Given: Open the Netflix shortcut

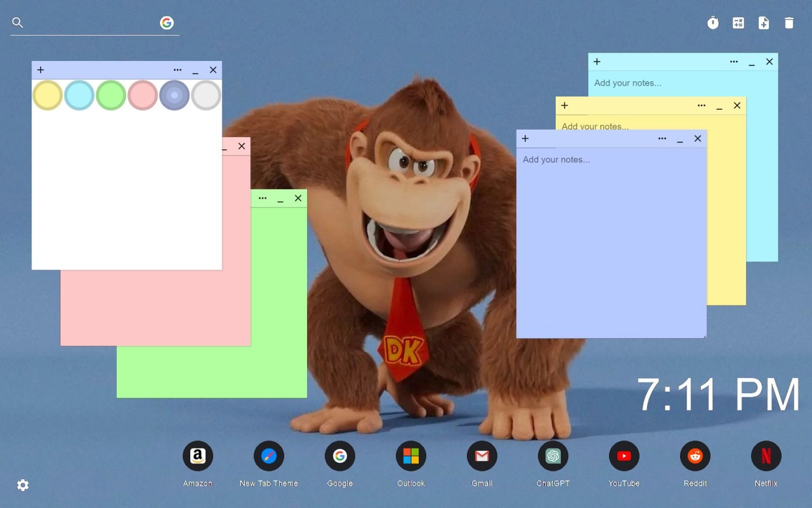Looking at the screenshot, I should pos(766,456).
